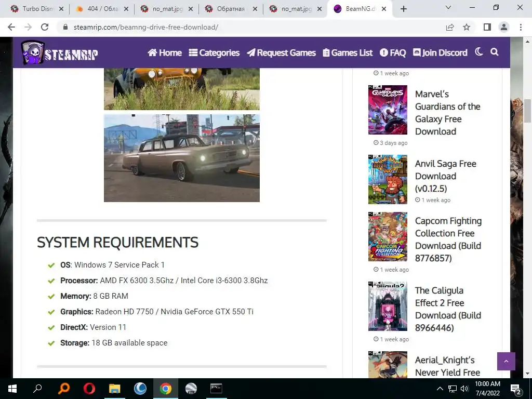
Task: Show hidden system tray icons
Action: click(x=440, y=389)
